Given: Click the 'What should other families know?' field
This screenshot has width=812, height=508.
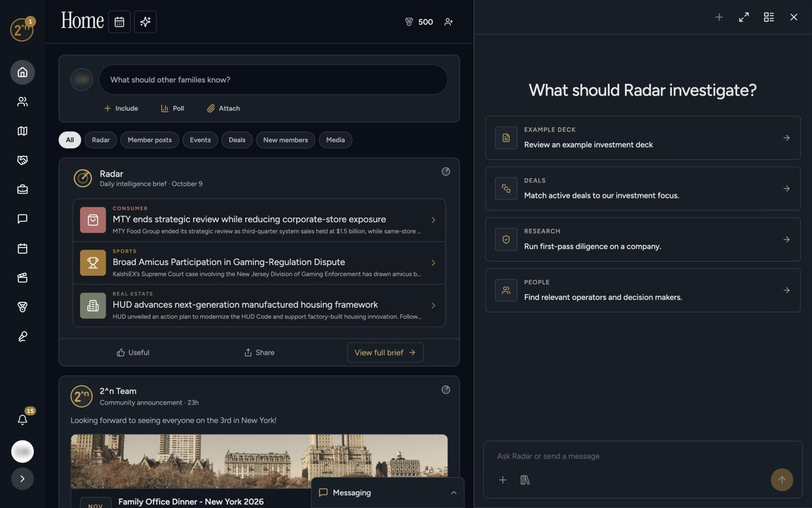Looking at the screenshot, I should pos(273,80).
